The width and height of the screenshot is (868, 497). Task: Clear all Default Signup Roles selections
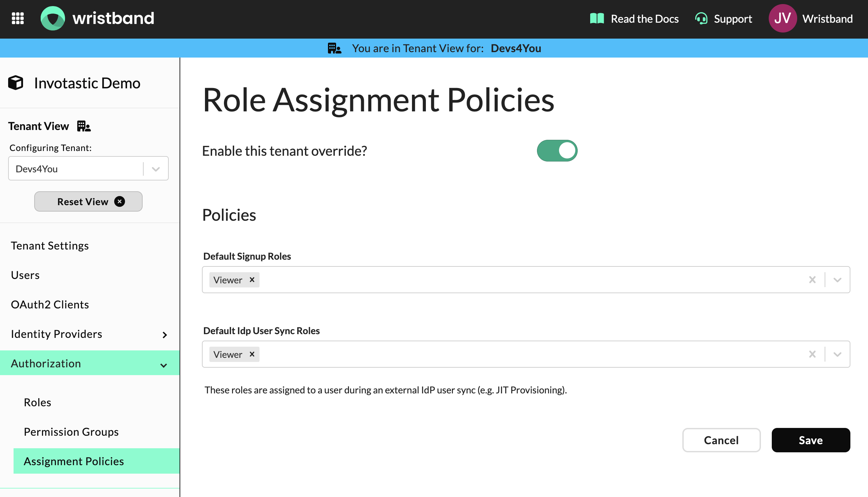pyautogui.click(x=812, y=280)
